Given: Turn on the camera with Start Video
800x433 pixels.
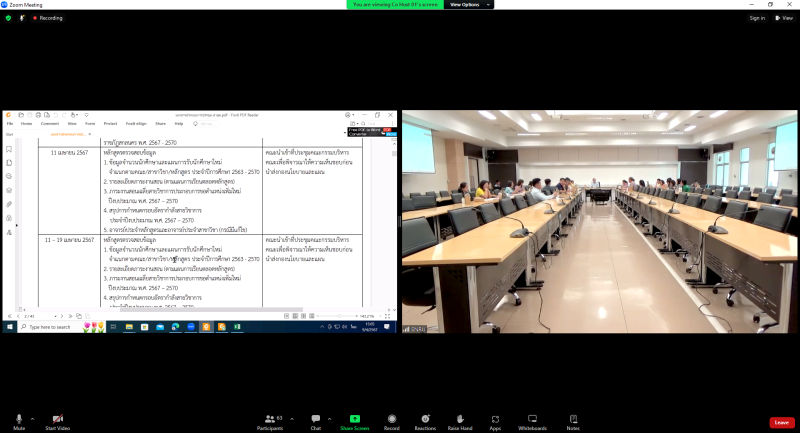Looking at the screenshot, I should coord(57,419).
